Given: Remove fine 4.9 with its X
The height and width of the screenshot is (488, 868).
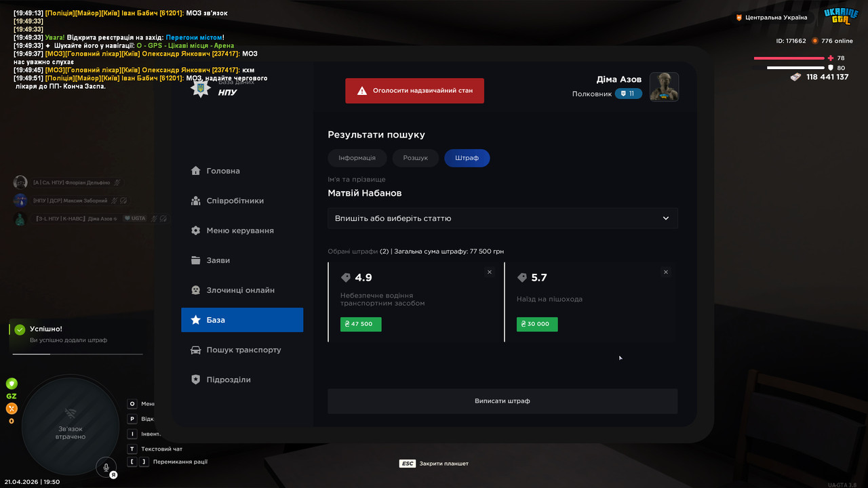Looking at the screenshot, I should click(490, 272).
